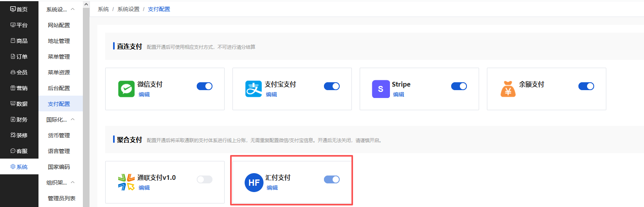Toggle the Stripe payment switch
Viewport: 644px width, 207px height.
click(x=459, y=86)
